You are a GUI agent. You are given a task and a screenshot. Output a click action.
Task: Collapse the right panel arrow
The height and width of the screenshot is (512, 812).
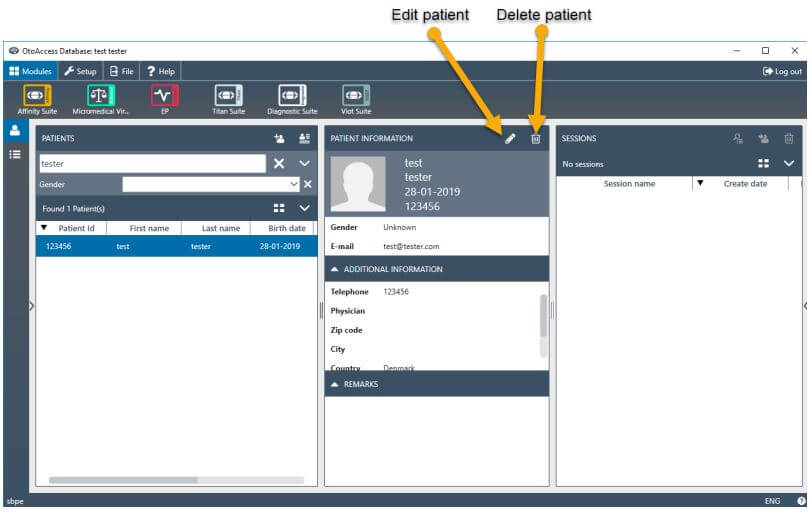pos(805,306)
